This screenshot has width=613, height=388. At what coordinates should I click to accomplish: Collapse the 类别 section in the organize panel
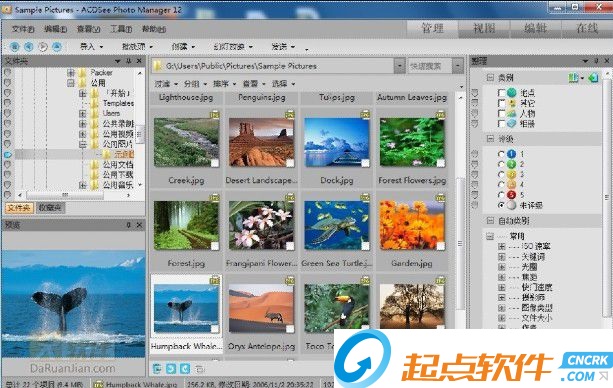(x=490, y=77)
